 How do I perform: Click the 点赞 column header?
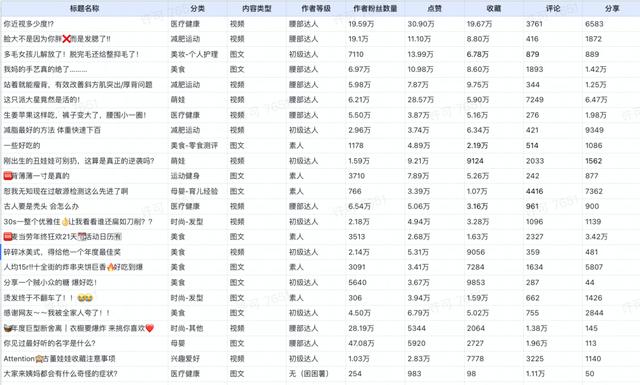tap(434, 8)
